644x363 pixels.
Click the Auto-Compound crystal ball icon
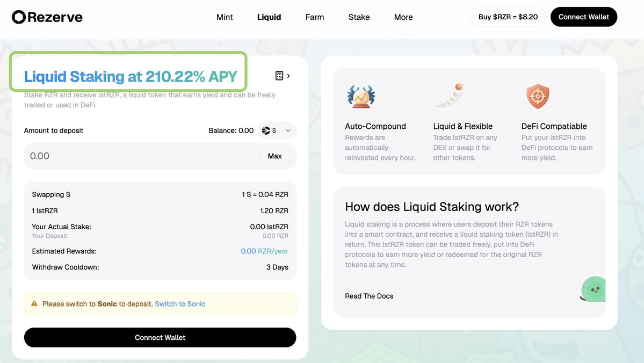[x=361, y=97]
